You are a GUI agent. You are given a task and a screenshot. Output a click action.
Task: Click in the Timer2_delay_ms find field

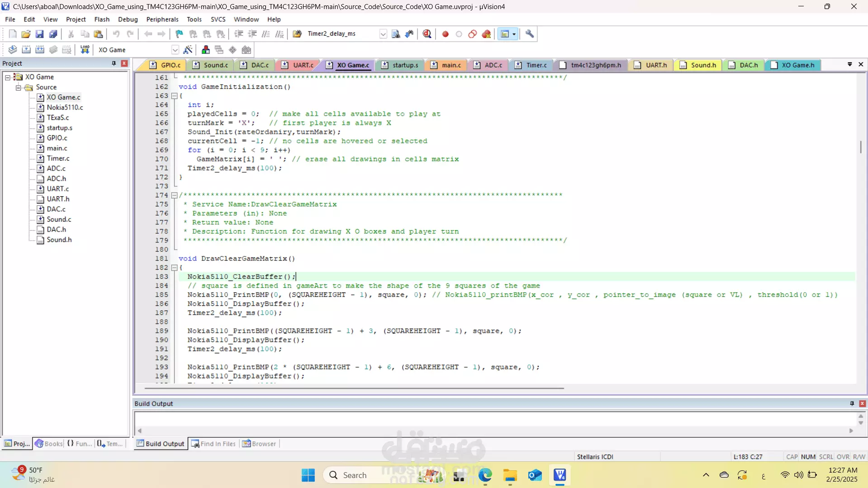pos(342,34)
